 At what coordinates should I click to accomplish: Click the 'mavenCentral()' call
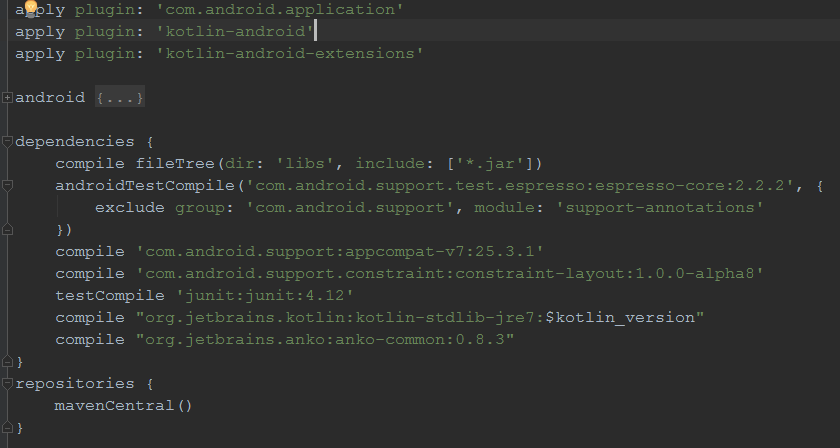(x=123, y=406)
